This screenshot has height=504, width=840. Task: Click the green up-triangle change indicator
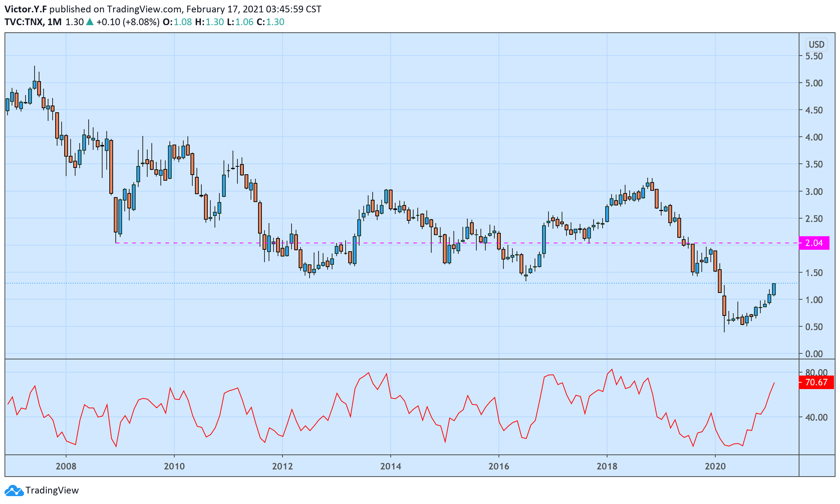tap(89, 22)
